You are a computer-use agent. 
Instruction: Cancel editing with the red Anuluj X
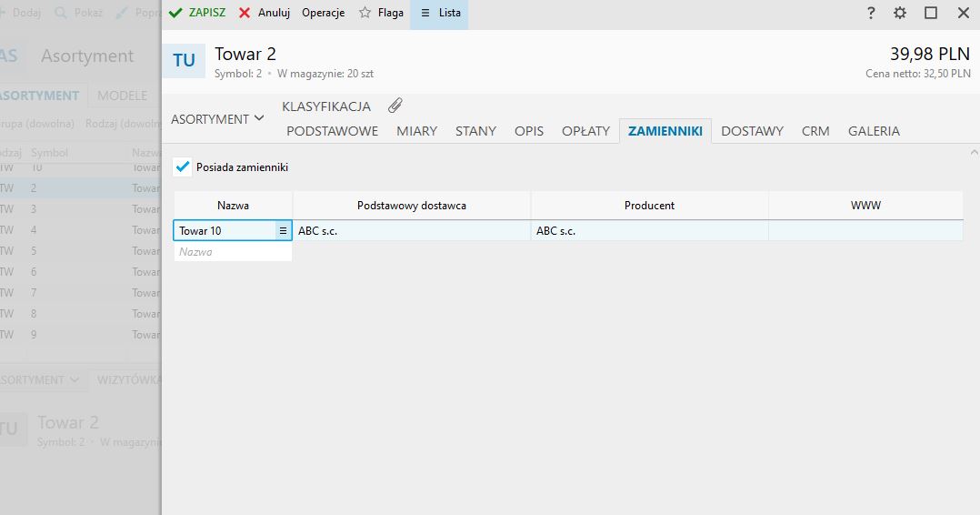(245, 13)
